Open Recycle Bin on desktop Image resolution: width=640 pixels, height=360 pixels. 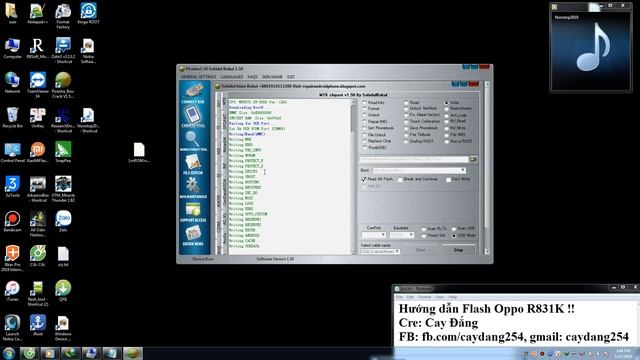[12, 118]
